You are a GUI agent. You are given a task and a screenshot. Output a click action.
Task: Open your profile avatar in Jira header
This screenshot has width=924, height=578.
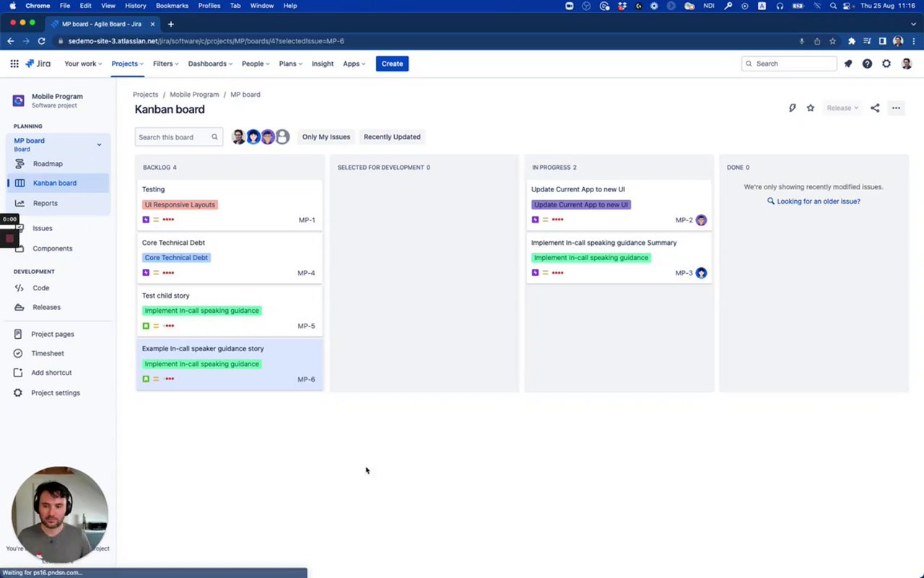[907, 64]
